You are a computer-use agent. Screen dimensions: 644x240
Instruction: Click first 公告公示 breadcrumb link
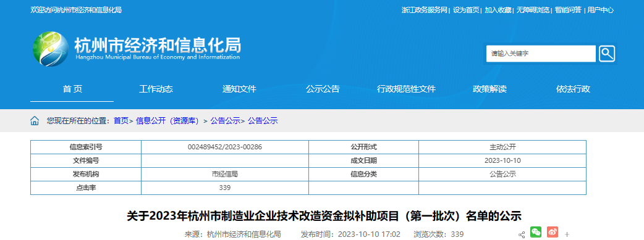click(225, 120)
